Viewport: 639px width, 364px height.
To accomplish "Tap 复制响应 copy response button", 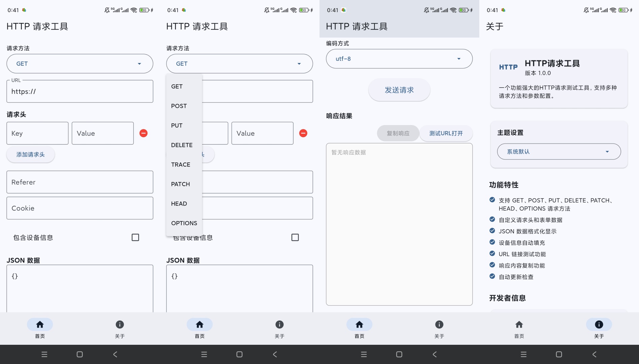I will pos(398,133).
